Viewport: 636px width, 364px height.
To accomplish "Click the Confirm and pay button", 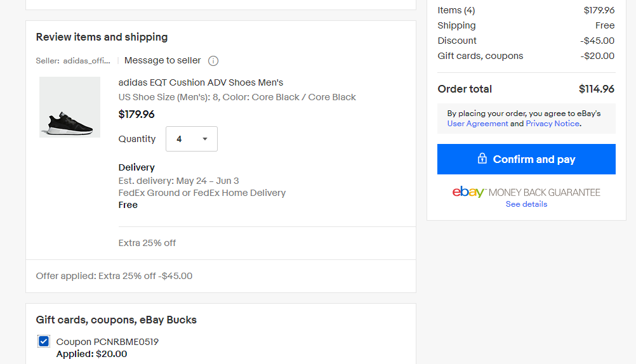I will [x=526, y=159].
